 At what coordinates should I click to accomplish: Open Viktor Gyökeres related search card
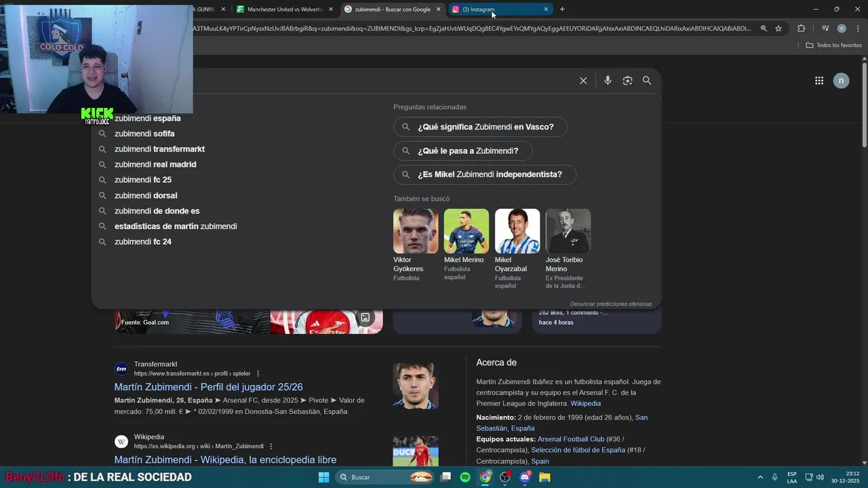pos(416,245)
